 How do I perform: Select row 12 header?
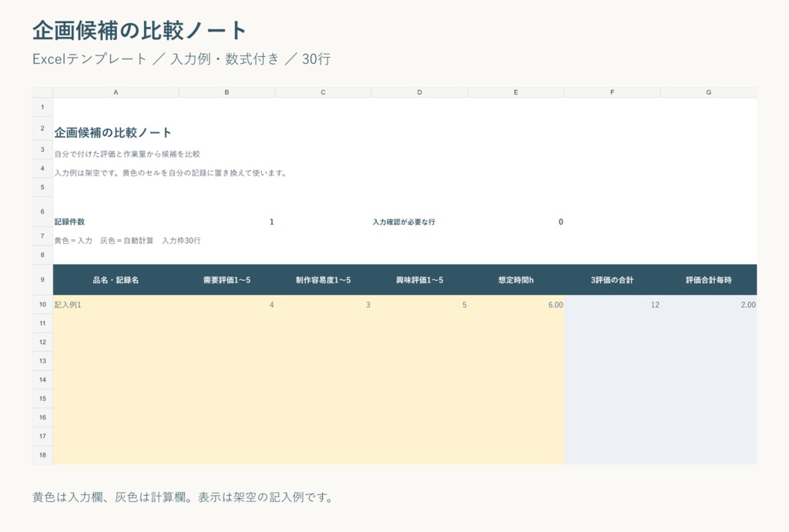coord(42,342)
